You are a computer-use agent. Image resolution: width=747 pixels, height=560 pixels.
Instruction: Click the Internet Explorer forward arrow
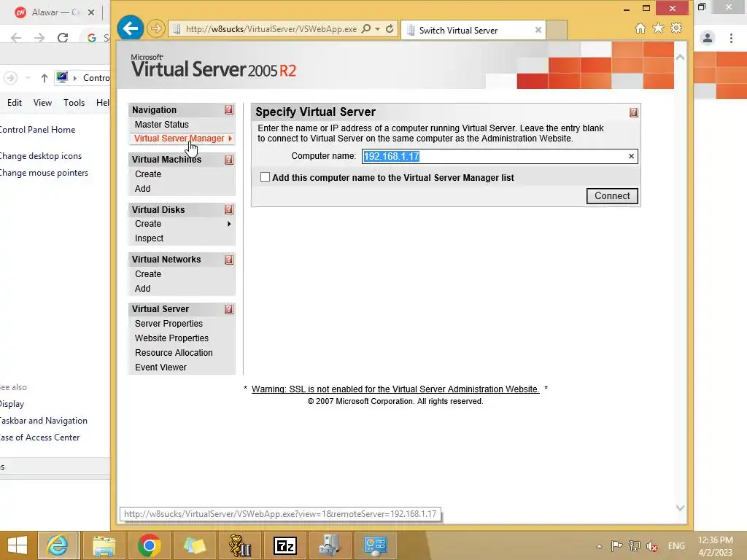155,29
